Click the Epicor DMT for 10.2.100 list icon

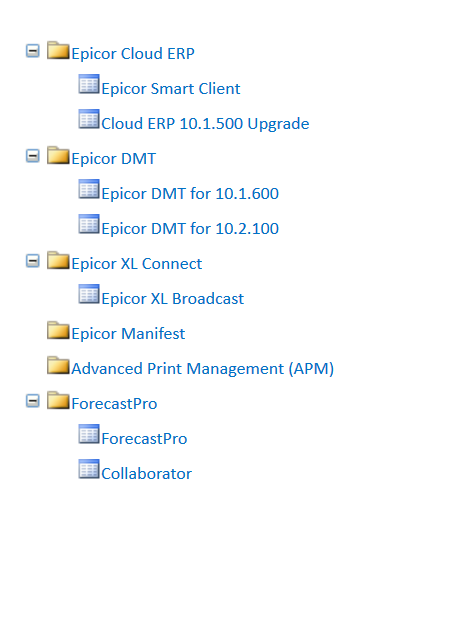coord(89,224)
